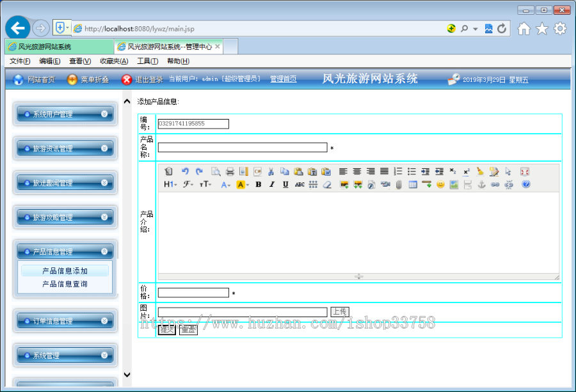Click the insert emoticon smiley icon
Viewport: 576px width, 392px height.
[440, 185]
